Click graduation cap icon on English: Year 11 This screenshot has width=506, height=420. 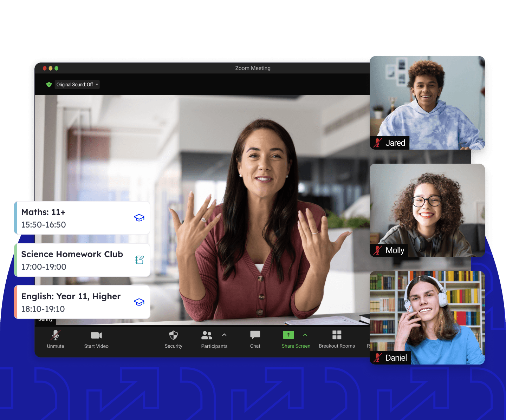tap(139, 302)
